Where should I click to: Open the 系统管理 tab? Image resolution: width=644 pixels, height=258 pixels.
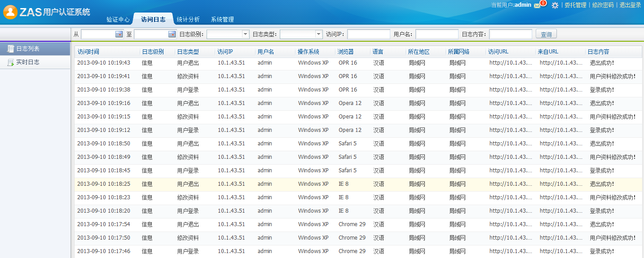(x=222, y=20)
